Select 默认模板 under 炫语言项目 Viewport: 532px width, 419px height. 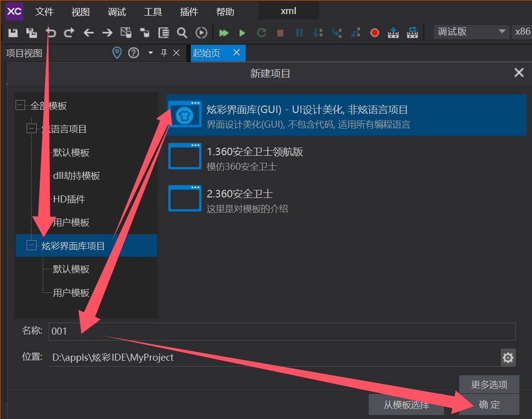[x=71, y=152]
